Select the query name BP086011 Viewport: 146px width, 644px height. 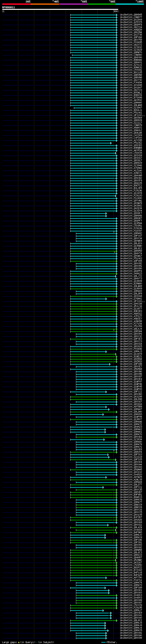click(8, 7)
